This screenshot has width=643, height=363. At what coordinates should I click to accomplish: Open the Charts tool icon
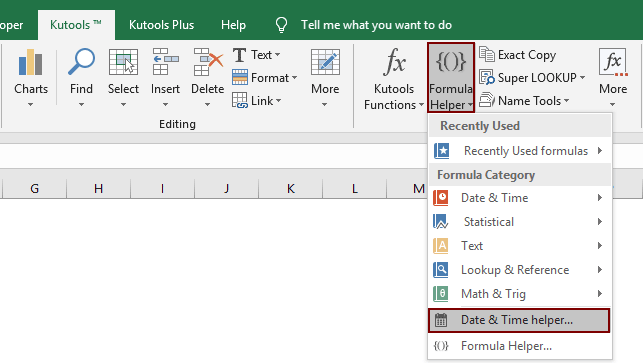(30, 62)
